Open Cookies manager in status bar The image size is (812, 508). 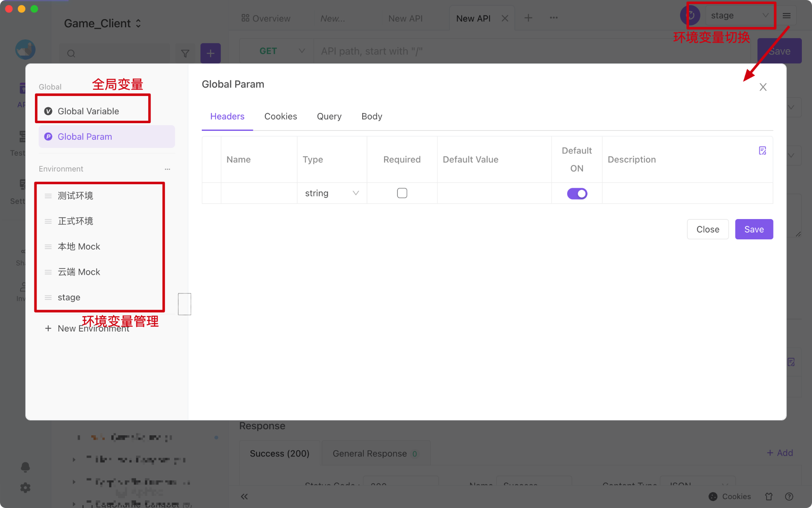pos(730,497)
